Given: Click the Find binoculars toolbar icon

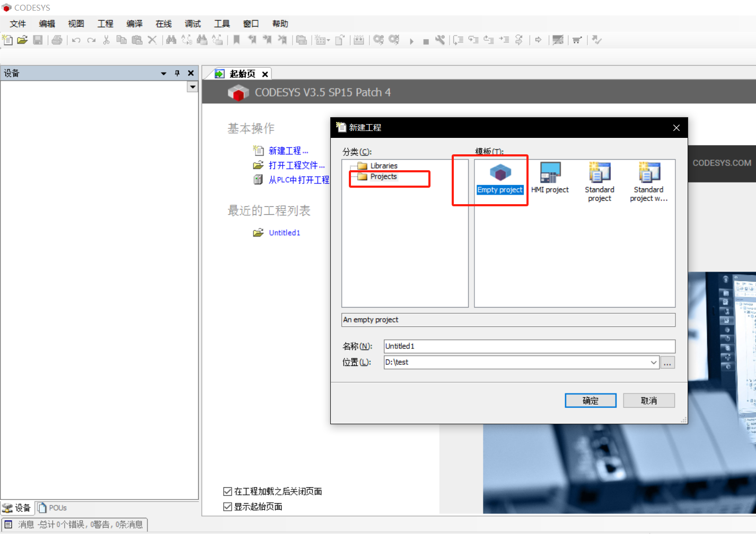Looking at the screenshot, I should tap(171, 40).
